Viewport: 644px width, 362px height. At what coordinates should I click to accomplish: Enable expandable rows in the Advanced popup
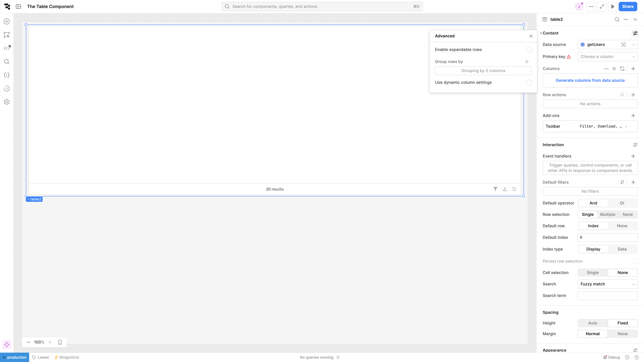(529, 49)
